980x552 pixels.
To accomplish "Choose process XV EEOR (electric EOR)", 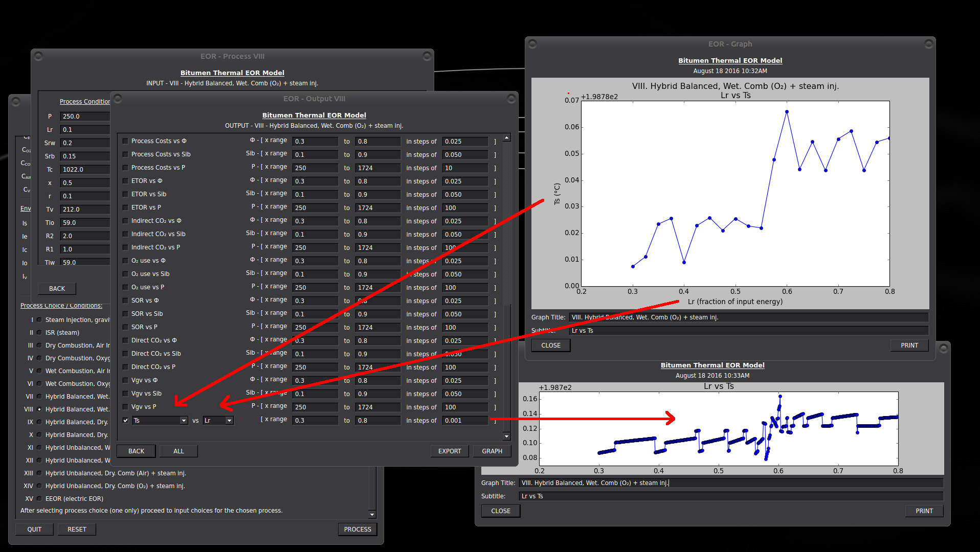I will coord(39,499).
